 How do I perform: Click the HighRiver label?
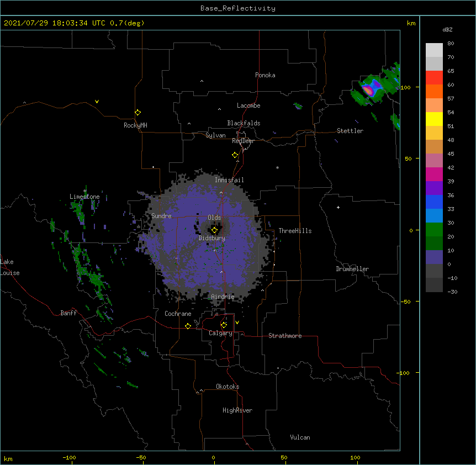tap(237, 410)
